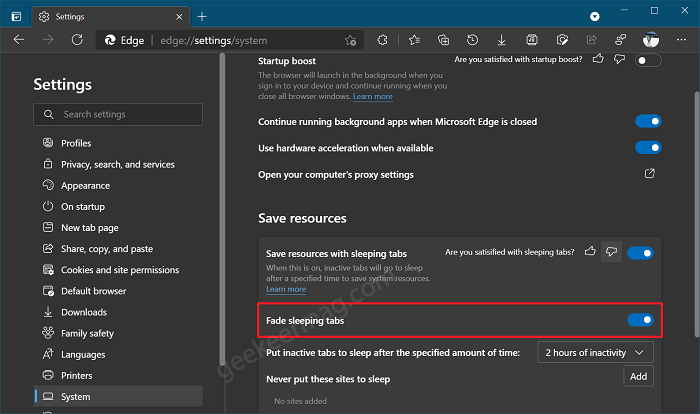Viewport: 700px width, 414px height.
Task: Open the 2 hours of inactivity dropdown
Action: tap(596, 352)
